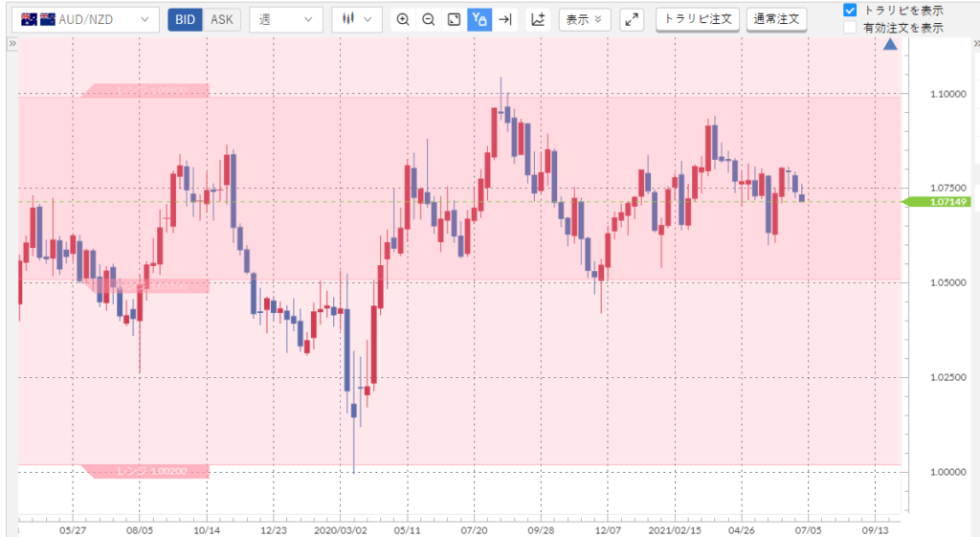This screenshot has width=980, height=537.
Task: Toggle the Y-axis lock icon
Action: coord(480,19)
